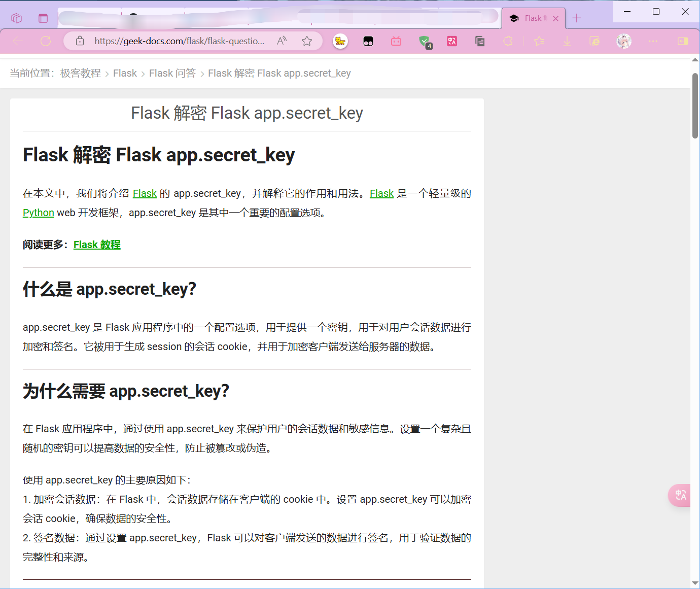Click the scrollbar down arrow
700x589 pixels.
(695, 583)
